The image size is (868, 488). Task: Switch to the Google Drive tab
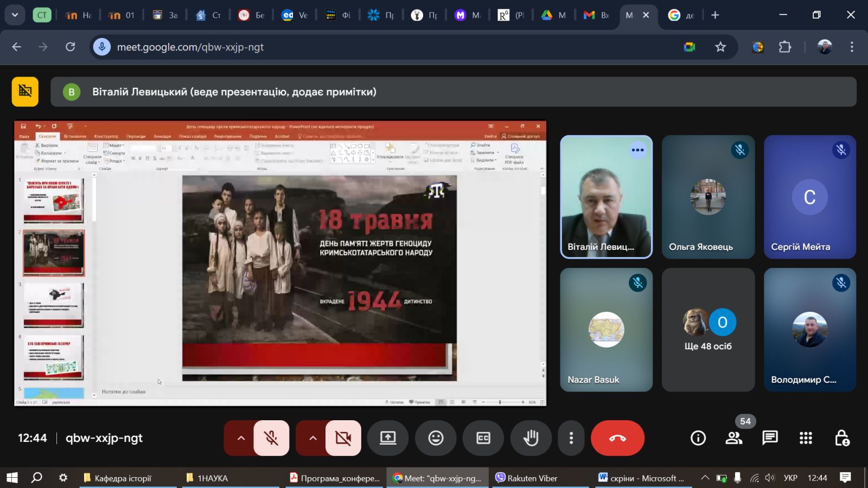(554, 15)
